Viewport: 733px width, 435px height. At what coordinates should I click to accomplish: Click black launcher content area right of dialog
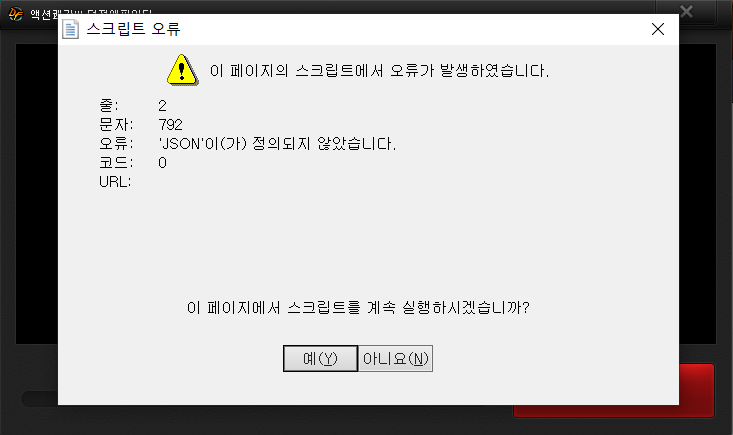tap(697, 194)
